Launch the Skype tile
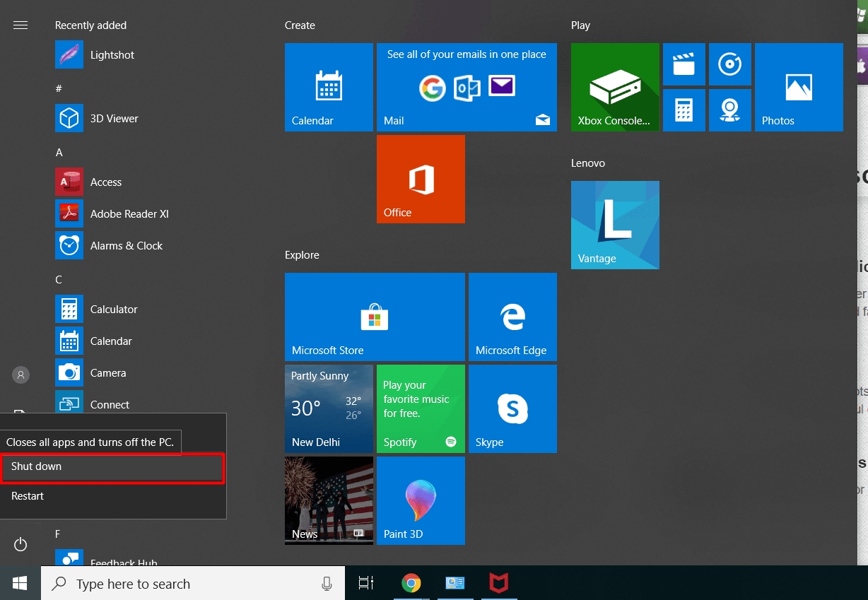Image resolution: width=868 pixels, height=600 pixels. [x=512, y=408]
